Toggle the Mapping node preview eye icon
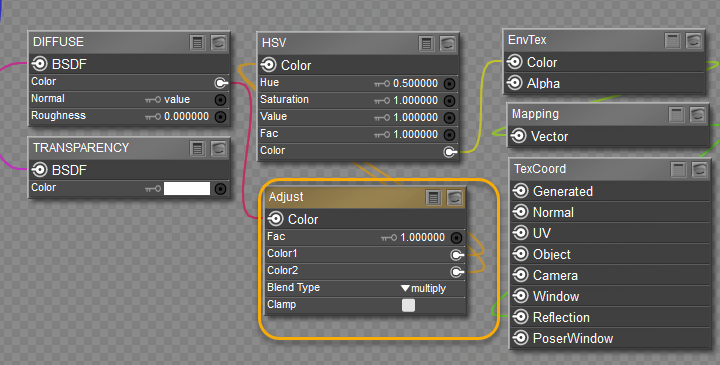The width and height of the screenshot is (720, 365). 698,115
